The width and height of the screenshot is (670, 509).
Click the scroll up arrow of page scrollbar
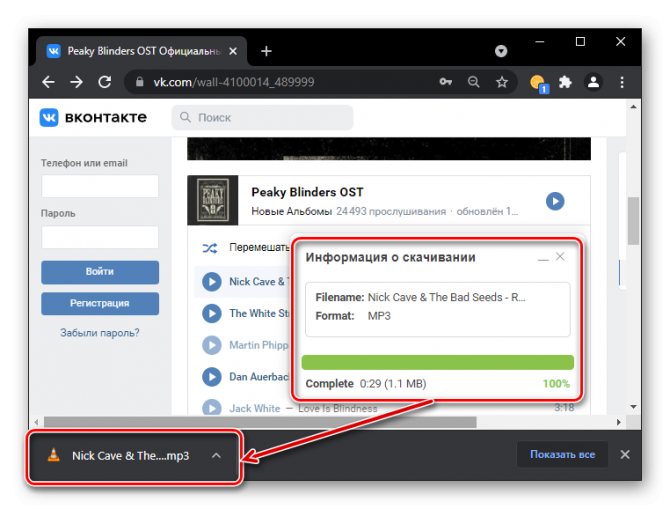coord(633,107)
